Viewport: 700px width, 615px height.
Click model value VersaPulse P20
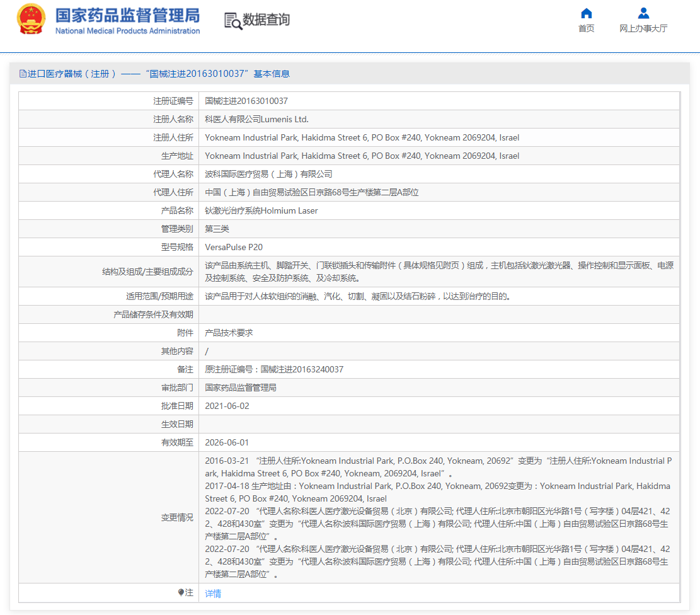[234, 247]
